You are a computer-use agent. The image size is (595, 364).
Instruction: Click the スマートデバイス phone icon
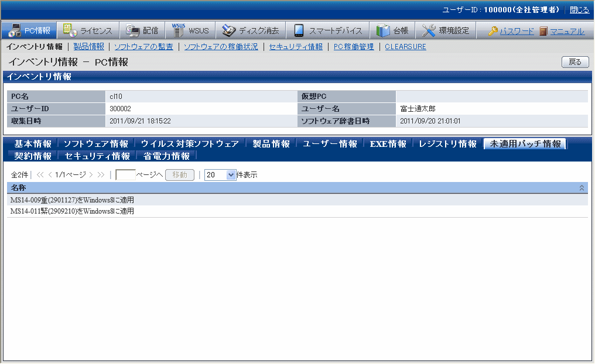299,30
